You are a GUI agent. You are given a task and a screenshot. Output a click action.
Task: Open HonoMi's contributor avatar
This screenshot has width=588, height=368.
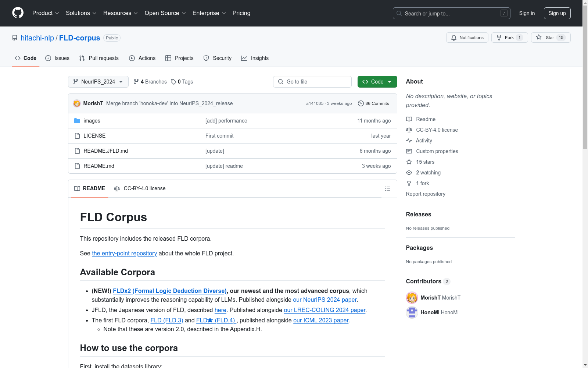coord(412,312)
